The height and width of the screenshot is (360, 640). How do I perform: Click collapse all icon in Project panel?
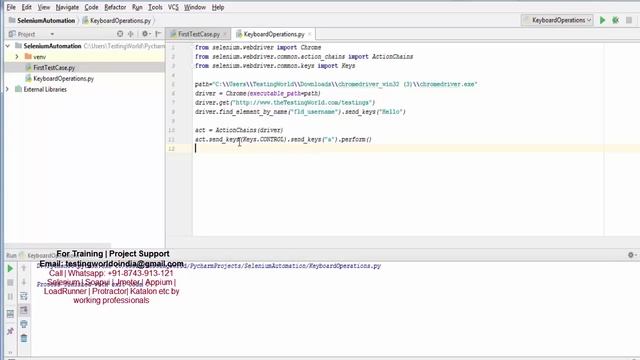point(131,34)
